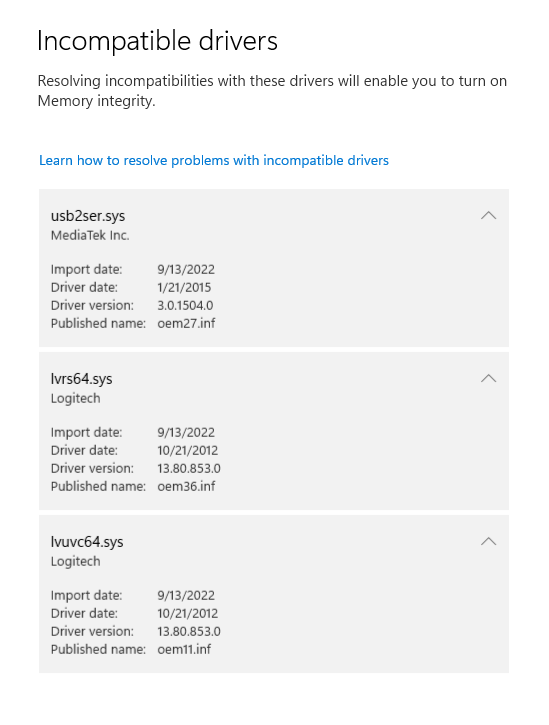Click the MediaTek Inc. publisher label
The height and width of the screenshot is (725, 549).
click(x=90, y=235)
